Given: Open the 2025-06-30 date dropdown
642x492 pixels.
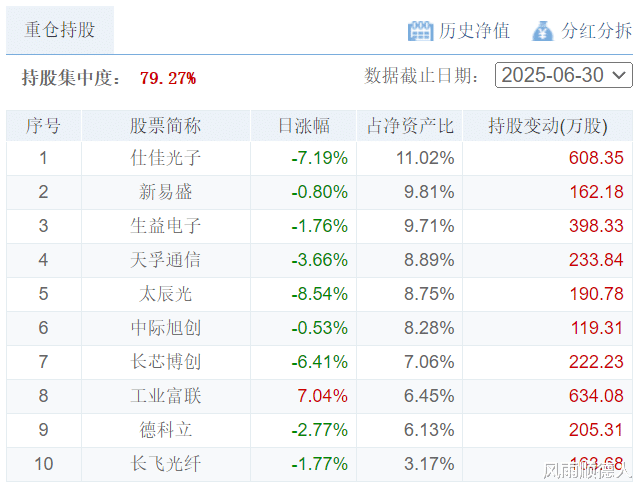Looking at the screenshot, I should [x=564, y=75].
